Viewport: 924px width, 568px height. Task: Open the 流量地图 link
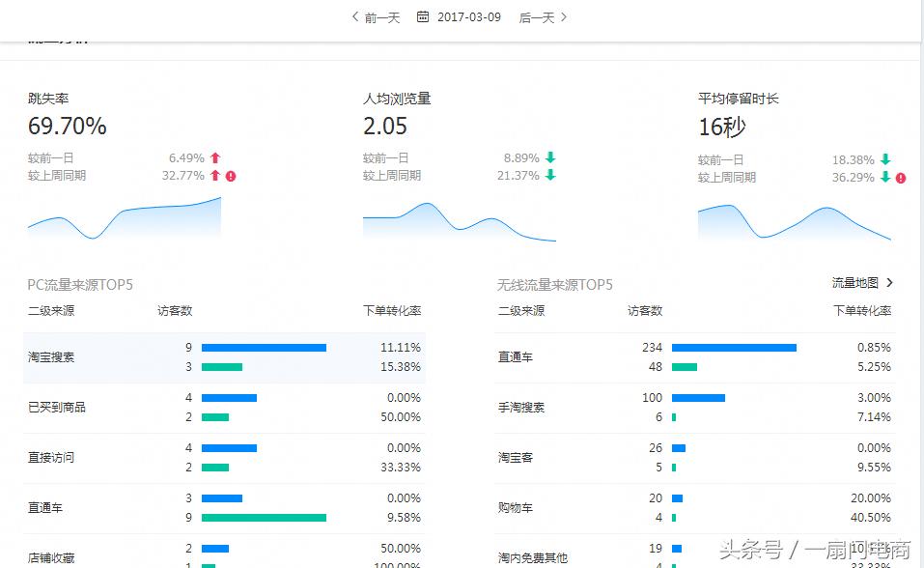pos(855,284)
